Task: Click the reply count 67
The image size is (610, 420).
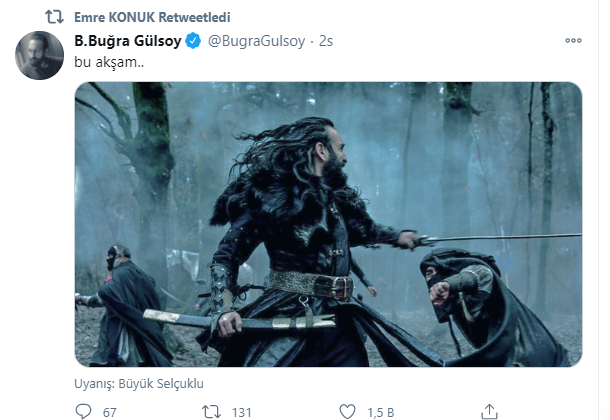Action: pyautogui.click(x=109, y=410)
